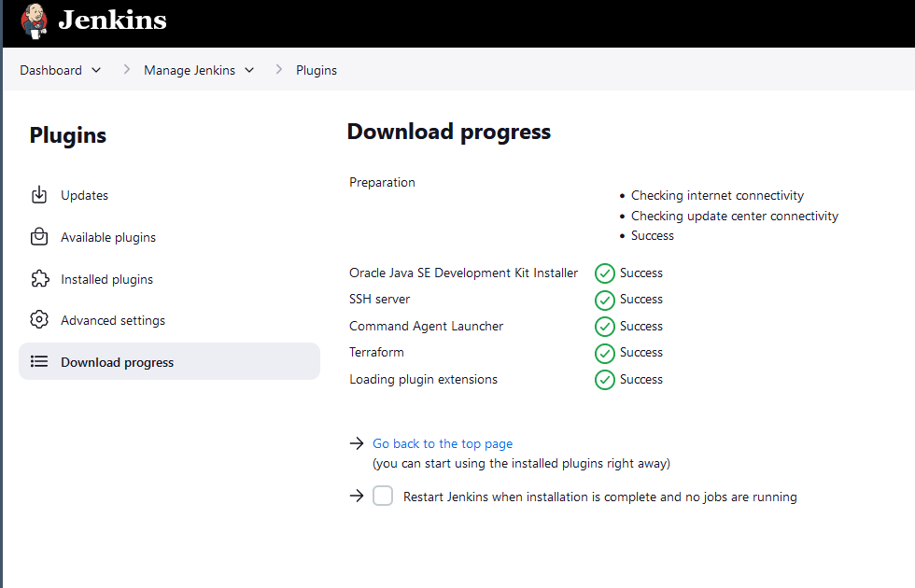The image size is (915, 588).
Task: Click the Plugins breadcrumb item
Action: click(x=317, y=70)
